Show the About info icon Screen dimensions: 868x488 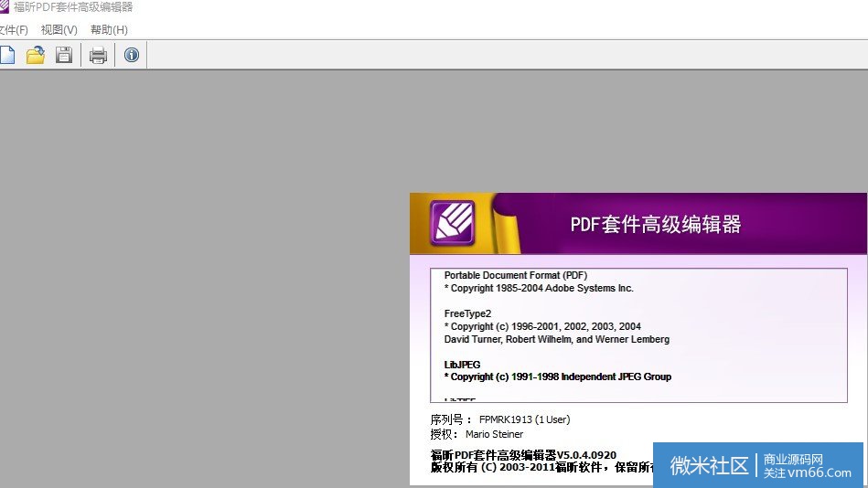point(131,55)
